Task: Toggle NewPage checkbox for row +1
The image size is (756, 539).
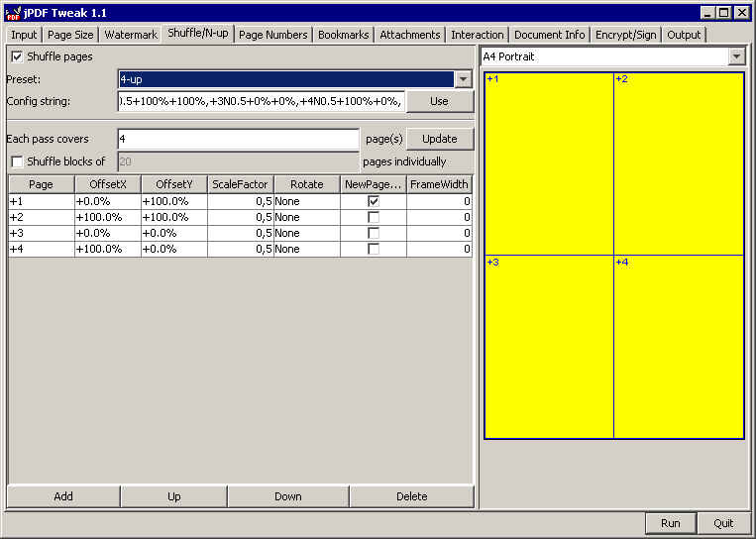Action: pyautogui.click(x=374, y=201)
